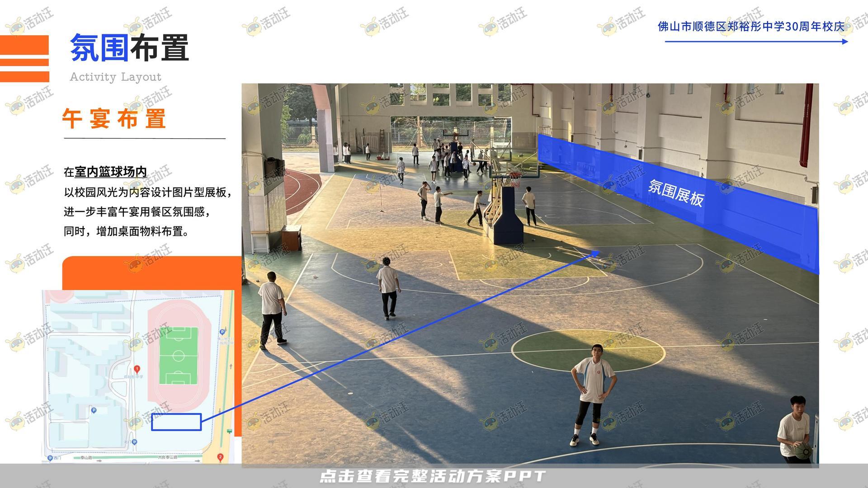
Task: Click the underlined 室内篮球场内 text
Action: tap(111, 172)
